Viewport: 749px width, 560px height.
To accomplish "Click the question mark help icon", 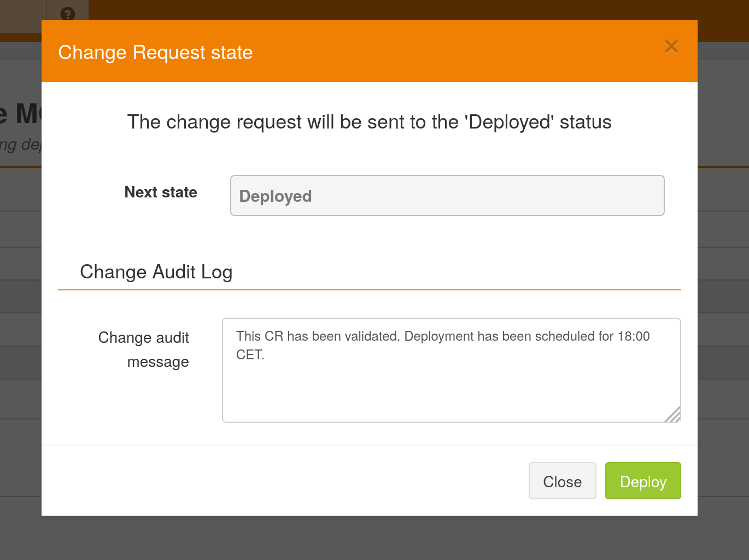I will [x=68, y=13].
